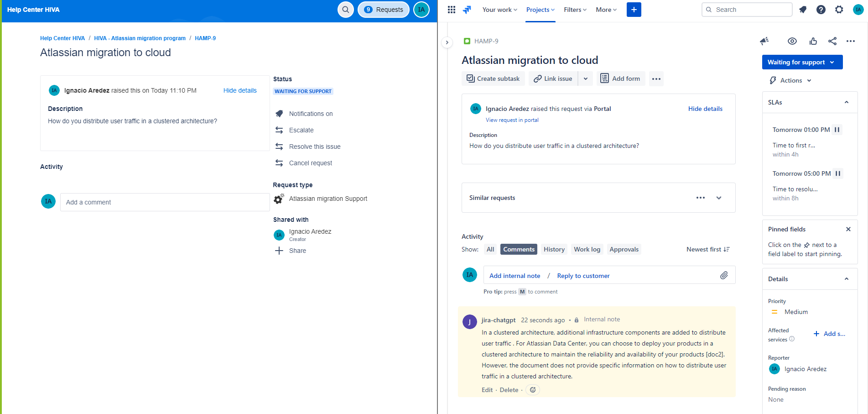Viewport: 868px width, 414px height.
Task: Hide details in the Jira request card
Action: pyautogui.click(x=705, y=109)
